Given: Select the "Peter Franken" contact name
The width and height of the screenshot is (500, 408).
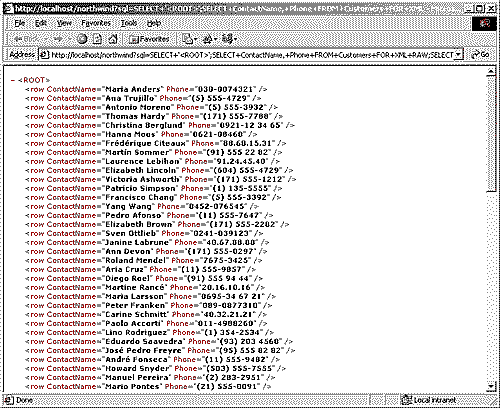Looking at the screenshot, I should tap(135, 305).
